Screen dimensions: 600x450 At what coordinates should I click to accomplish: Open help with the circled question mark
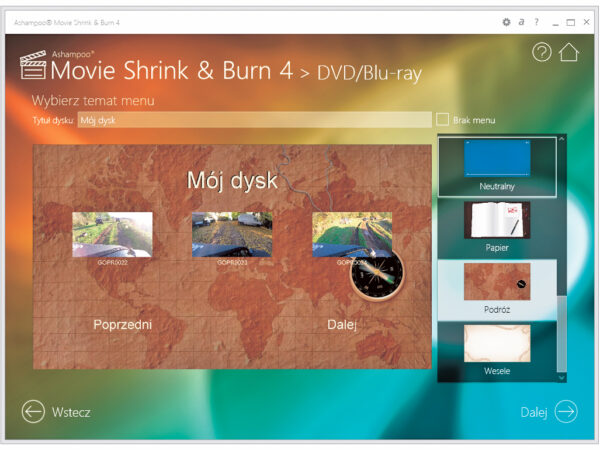coord(542,53)
